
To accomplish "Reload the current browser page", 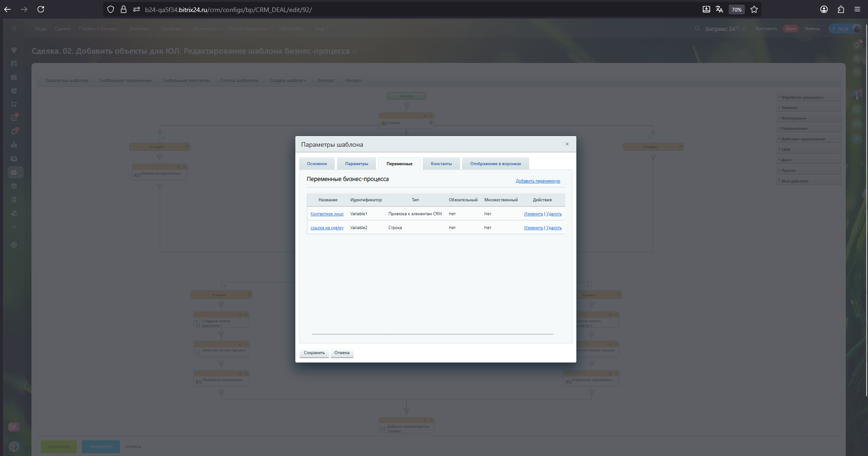I will [x=41, y=9].
